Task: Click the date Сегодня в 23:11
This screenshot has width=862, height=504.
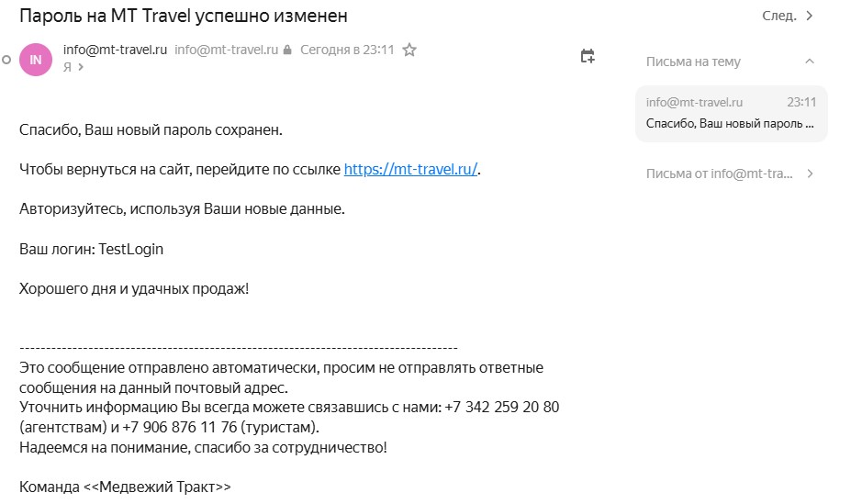Action: (x=348, y=50)
